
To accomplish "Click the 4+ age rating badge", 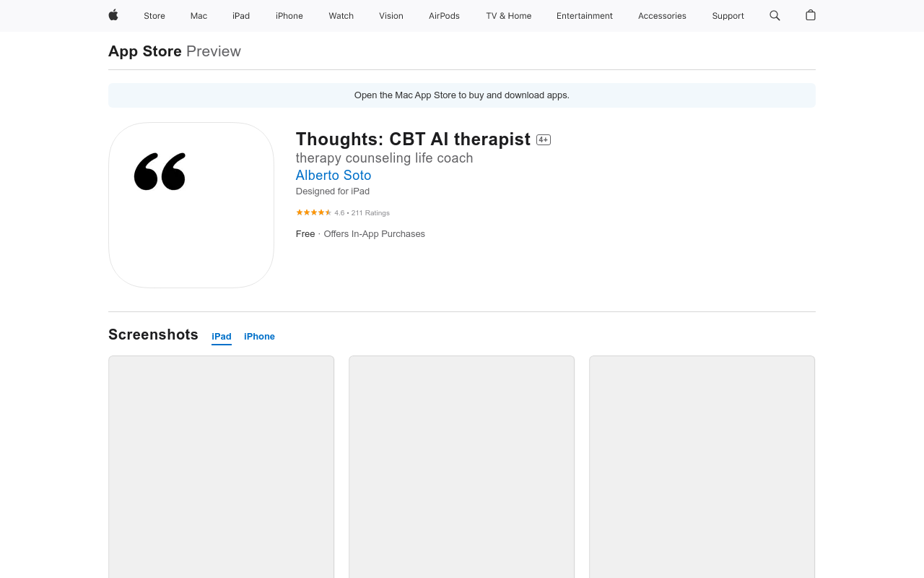I will point(544,140).
